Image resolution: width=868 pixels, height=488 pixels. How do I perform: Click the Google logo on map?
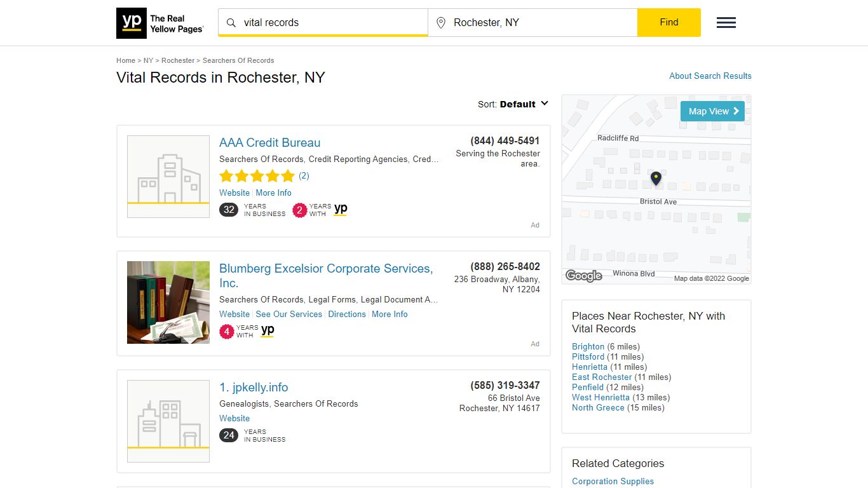click(x=583, y=275)
